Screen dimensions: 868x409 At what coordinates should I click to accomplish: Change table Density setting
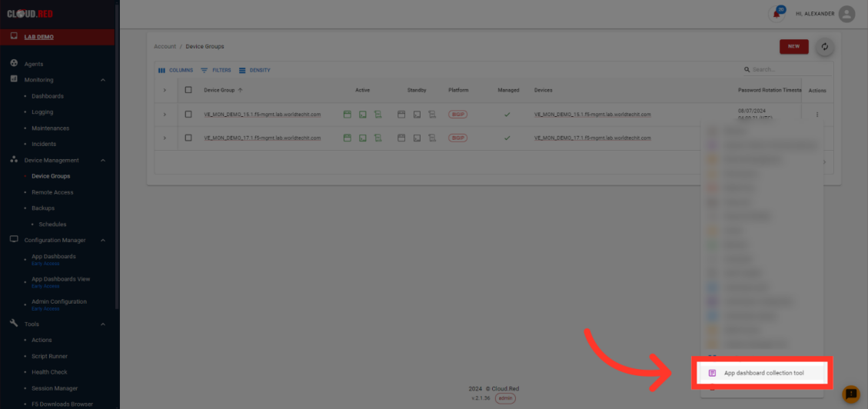[254, 70]
